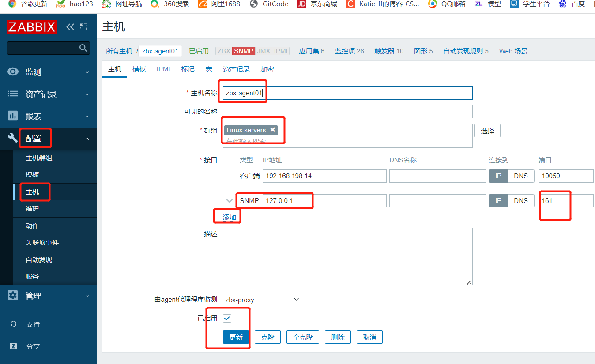This screenshot has width=595, height=364.
Task: Open QQ邮箱 bookmark
Action: 447,4
